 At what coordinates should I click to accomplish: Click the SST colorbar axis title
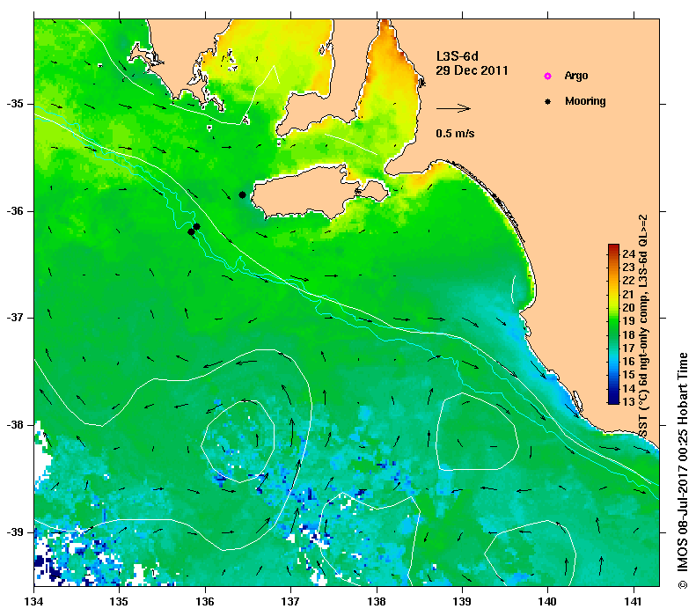[x=643, y=326]
